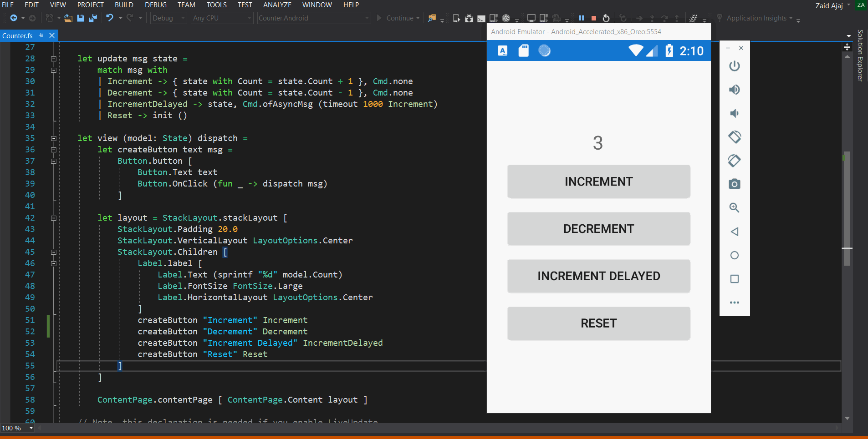Collapse the 'let update msg state' code block
This screenshot has height=439, width=868.
tap(53, 59)
